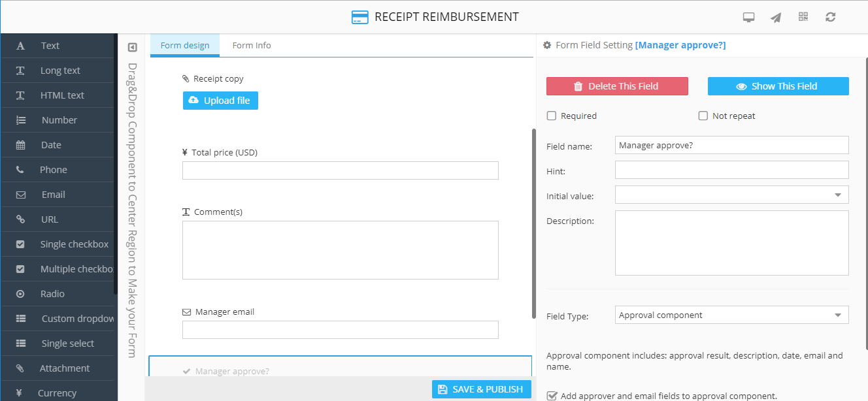
Task: Click the paper plane publish icon
Action: pyautogui.click(x=776, y=18)
